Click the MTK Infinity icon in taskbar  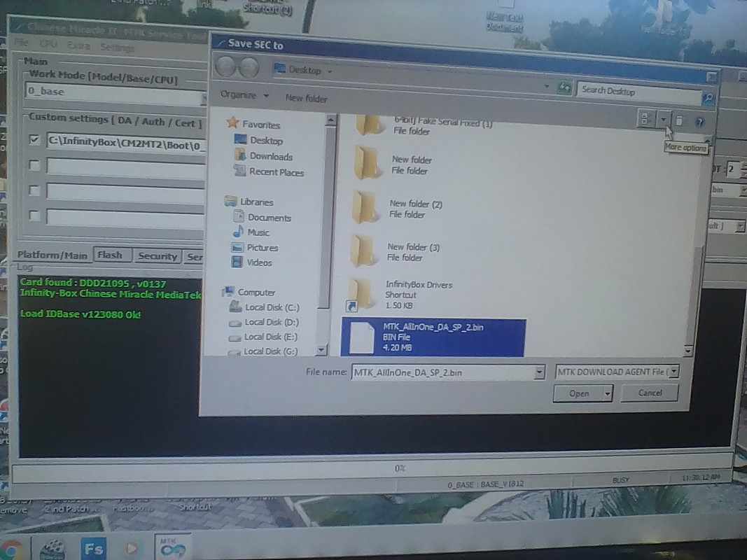point(173,547)
